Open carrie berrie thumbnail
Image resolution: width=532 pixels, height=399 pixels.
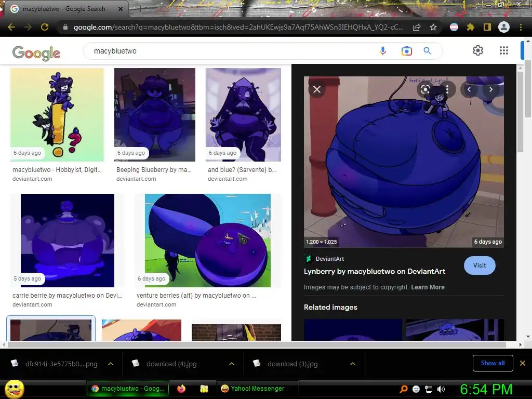tap(68, 240)
